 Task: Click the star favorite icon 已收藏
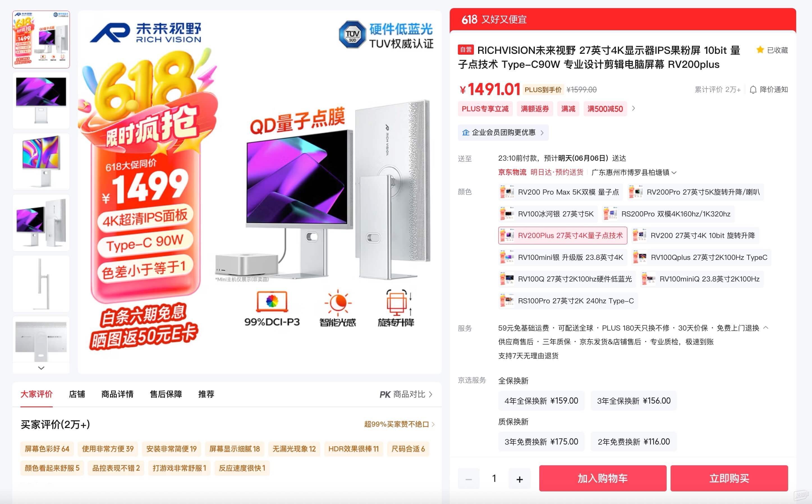pyautogui.click(x=760, y=50)
